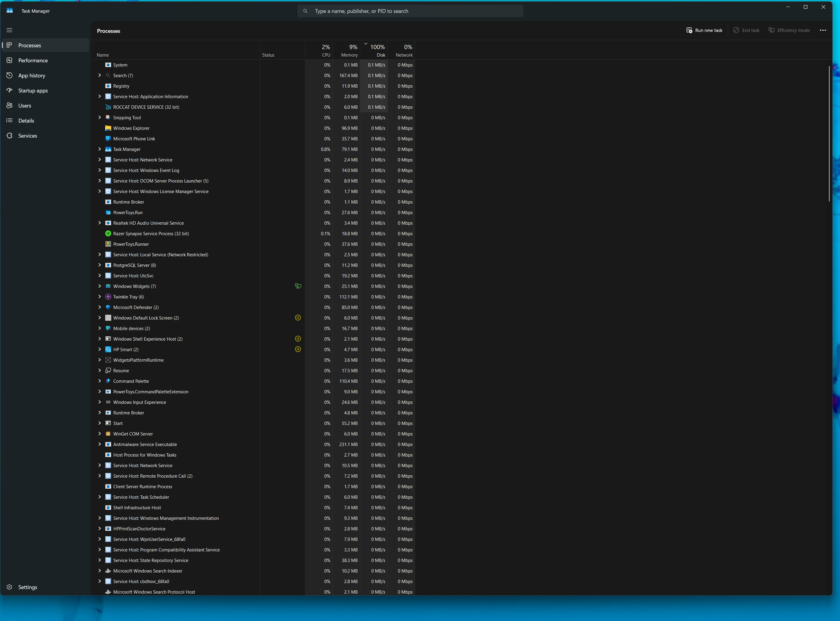Click the PowerToys.Runner process icon
The image size is (840, 621).
coord(108,244)
